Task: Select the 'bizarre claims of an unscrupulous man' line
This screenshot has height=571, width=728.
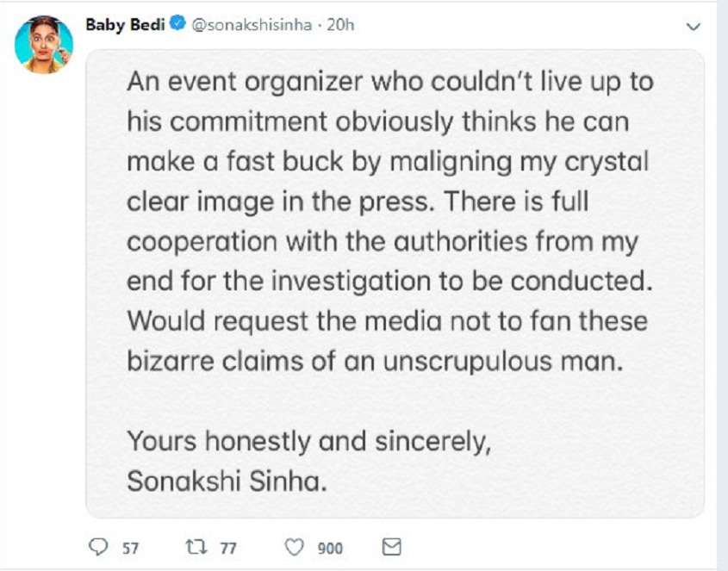Action: click(375, 361)
